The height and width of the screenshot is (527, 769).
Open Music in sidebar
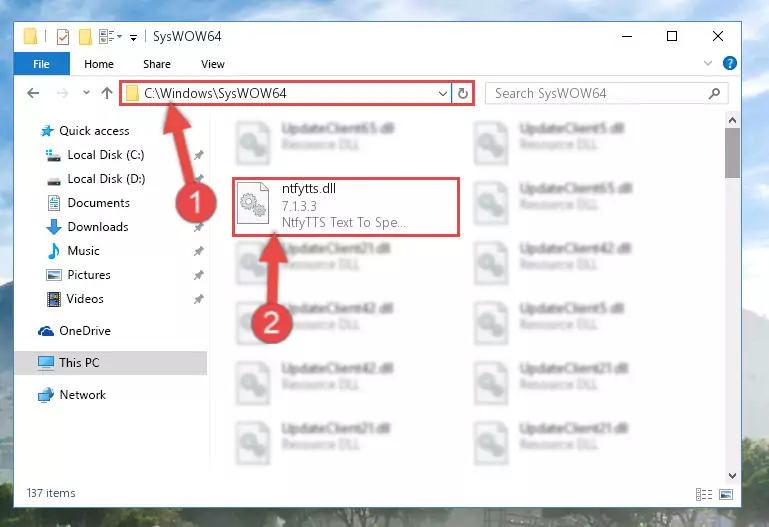click(83, 251)
